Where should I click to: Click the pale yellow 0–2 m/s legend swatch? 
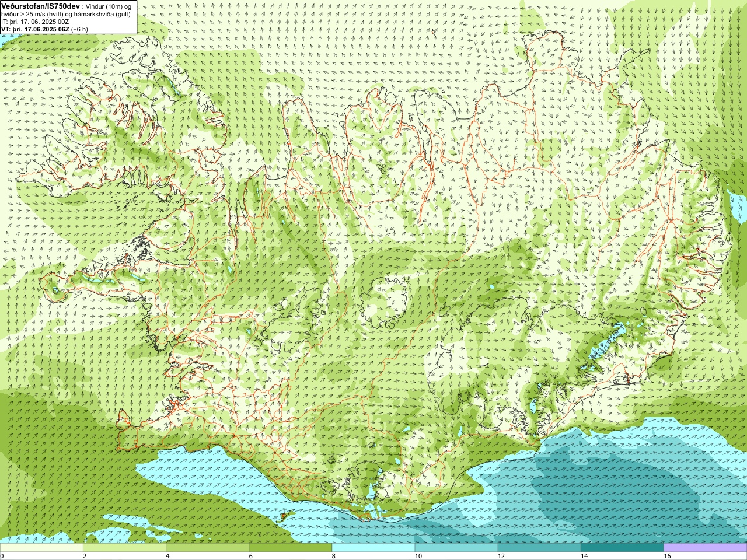tap(41, 548)
